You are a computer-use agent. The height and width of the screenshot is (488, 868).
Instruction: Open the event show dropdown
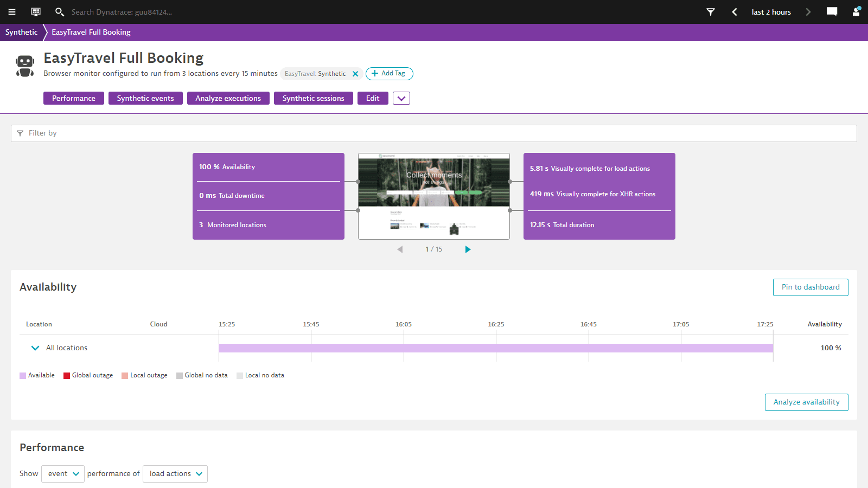(63, 474)
